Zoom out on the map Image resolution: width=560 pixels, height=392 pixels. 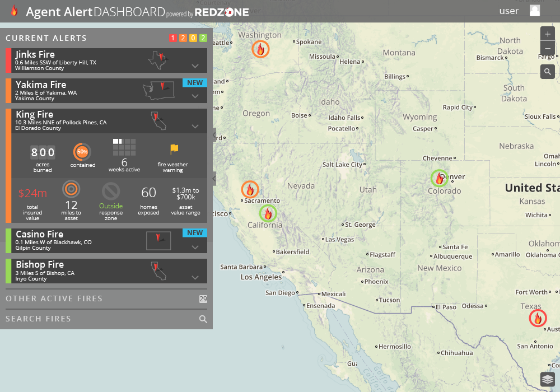pos(548,48)
